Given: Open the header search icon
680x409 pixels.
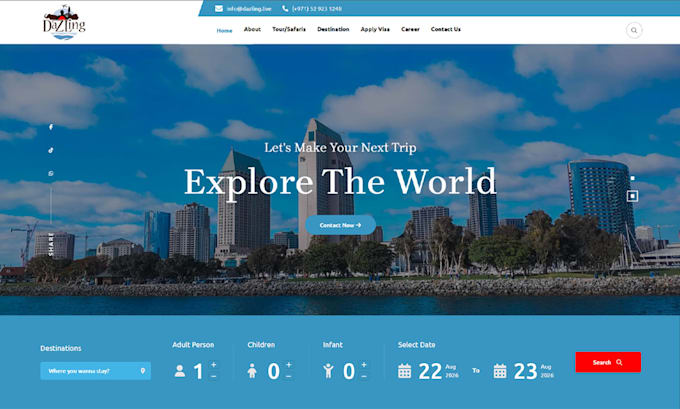Looking at the screenshot, I should tap(634, 30).
